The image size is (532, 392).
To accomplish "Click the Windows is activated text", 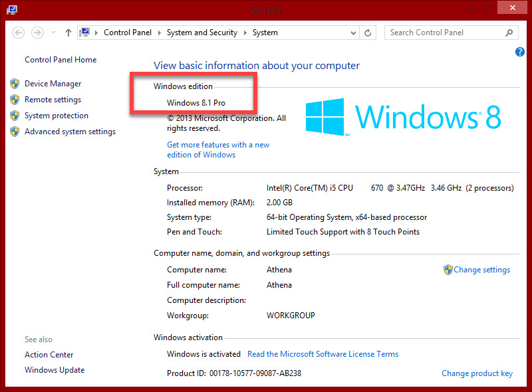I will (203, 354).
